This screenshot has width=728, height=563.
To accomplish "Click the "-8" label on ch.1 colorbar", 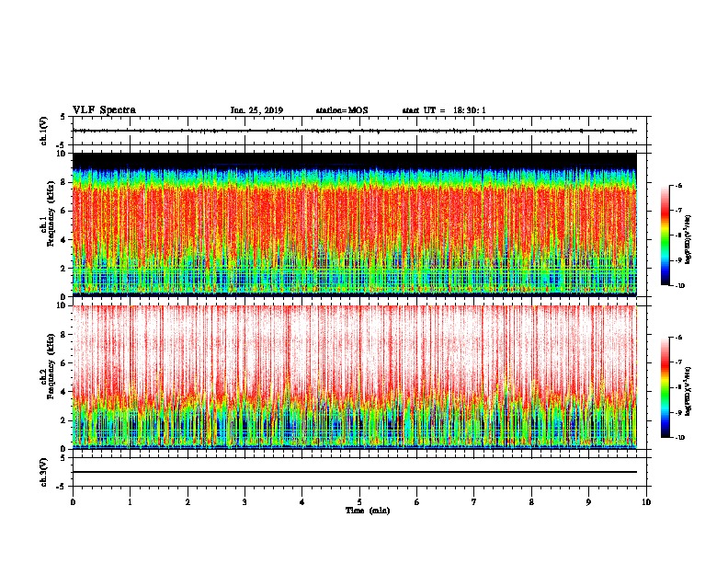I will tap(679, 236).
